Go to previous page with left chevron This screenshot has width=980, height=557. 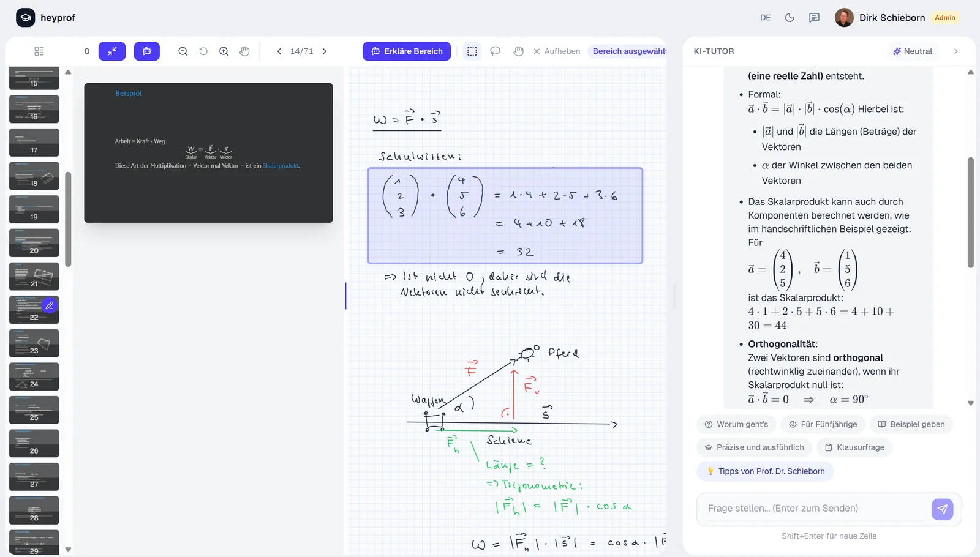(279, 51)
